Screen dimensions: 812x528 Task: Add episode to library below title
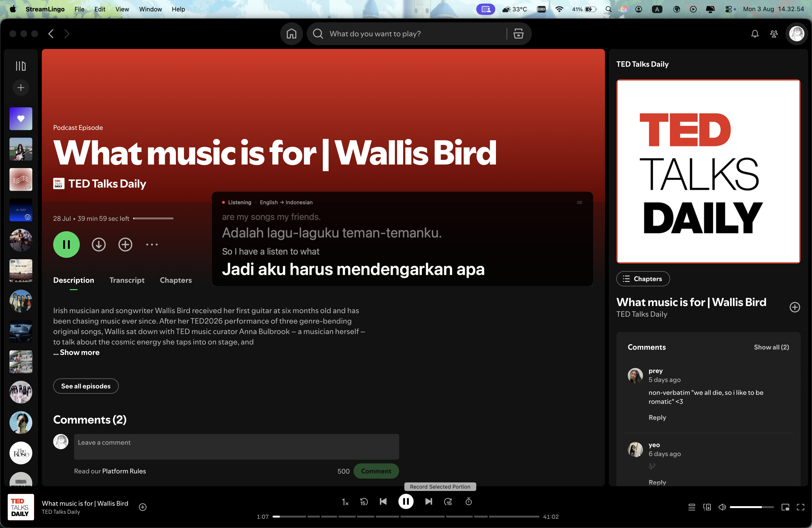(x=125, y=245)
